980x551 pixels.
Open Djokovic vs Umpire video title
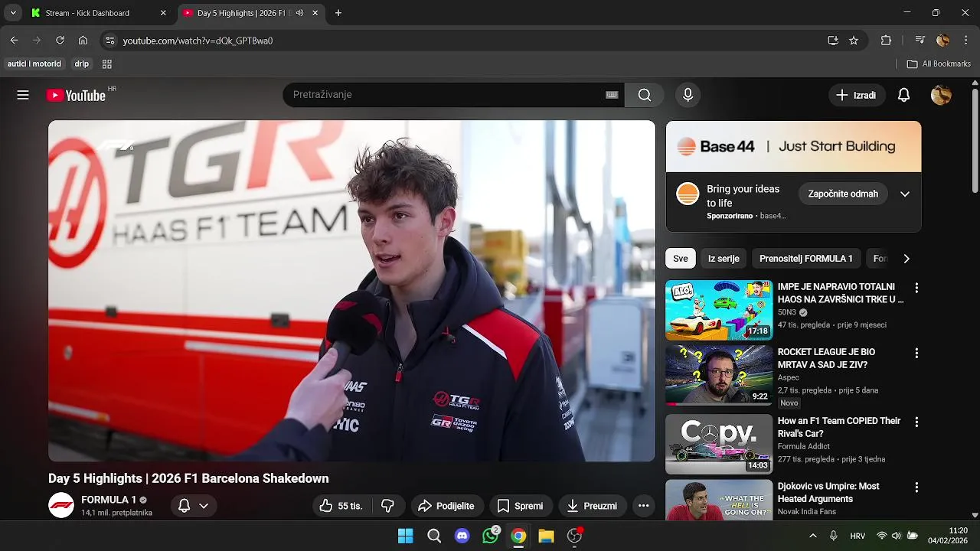pos(828,492)
